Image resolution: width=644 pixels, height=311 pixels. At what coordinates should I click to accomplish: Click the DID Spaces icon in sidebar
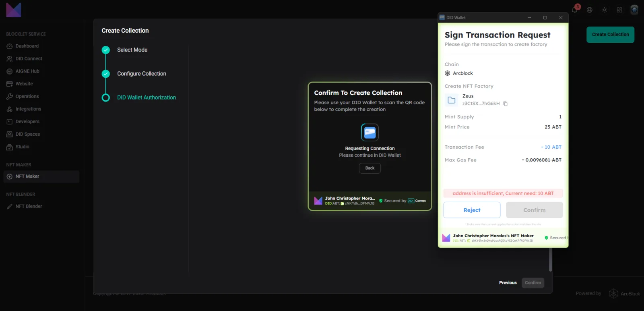10,134
